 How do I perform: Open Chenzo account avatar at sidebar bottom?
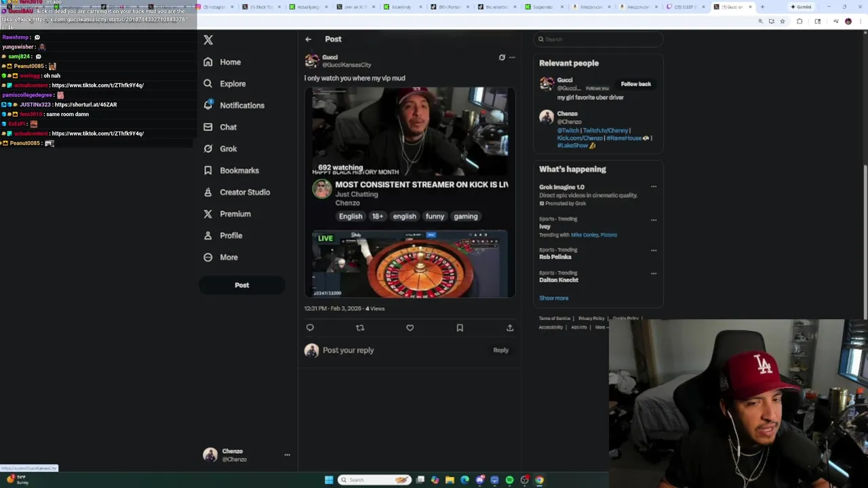tap(210, 455)
